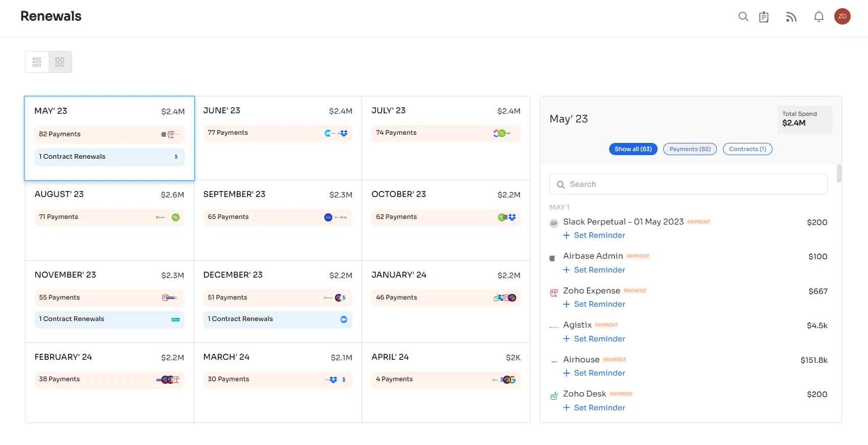Open the search icon in header
868x445 pixels.
743,17
